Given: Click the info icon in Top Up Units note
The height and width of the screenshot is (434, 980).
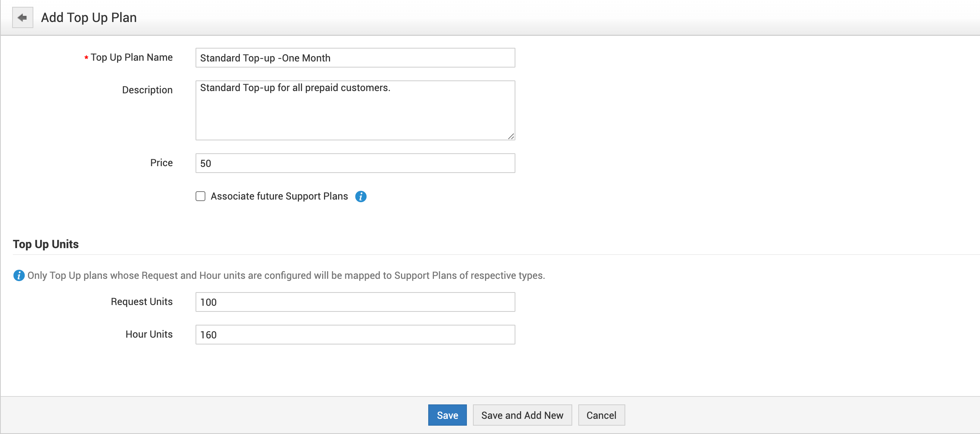Looking at the screenshot, I should tap(19, 275).
